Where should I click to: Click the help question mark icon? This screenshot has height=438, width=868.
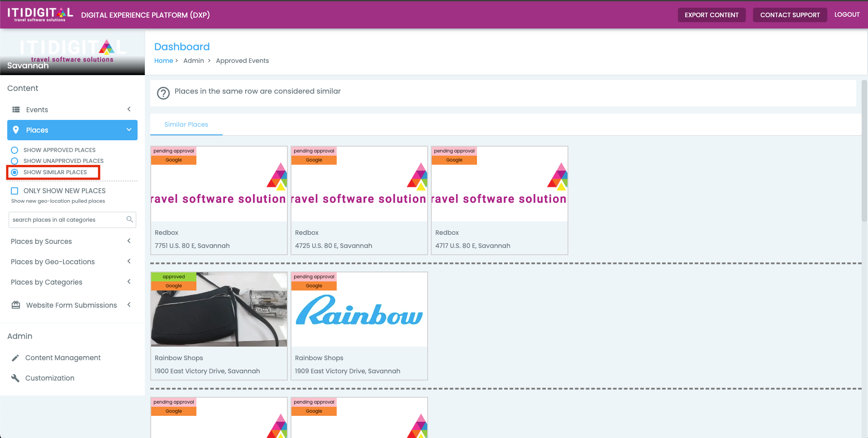[163, 93]
